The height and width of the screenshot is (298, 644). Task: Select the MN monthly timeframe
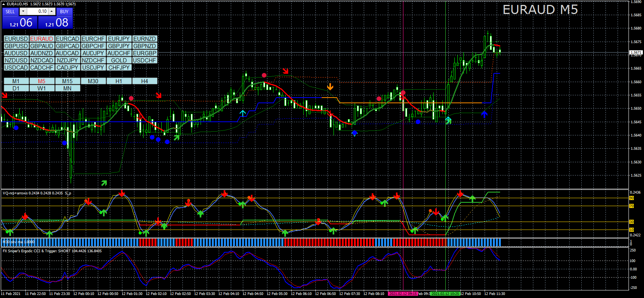pos(68,88)
